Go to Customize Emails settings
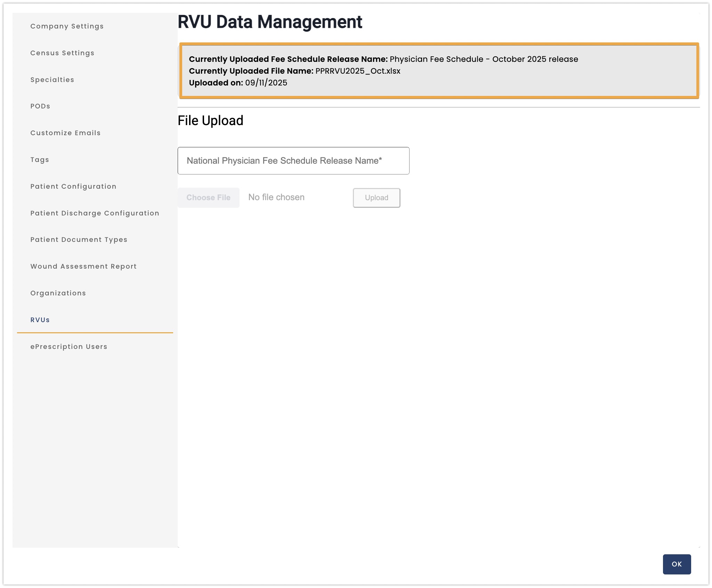The width and height of the screenshot is (712, 588). (65, 133)
